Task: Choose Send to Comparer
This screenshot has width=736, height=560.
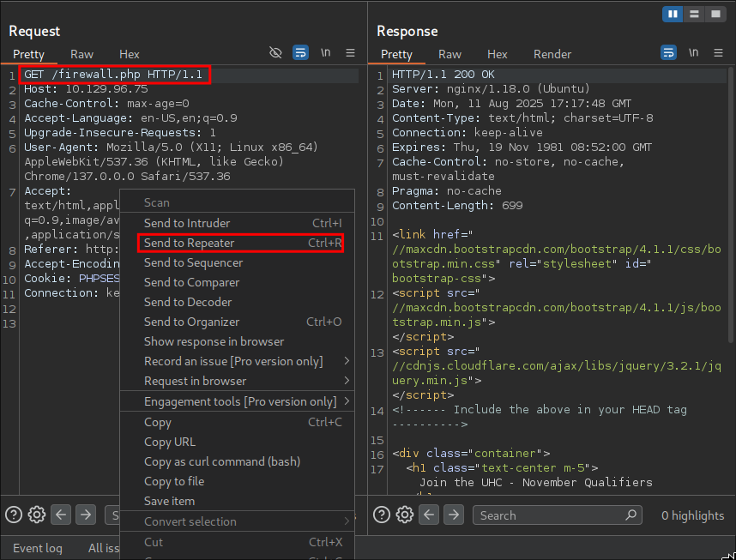Action: click(237, 282)
